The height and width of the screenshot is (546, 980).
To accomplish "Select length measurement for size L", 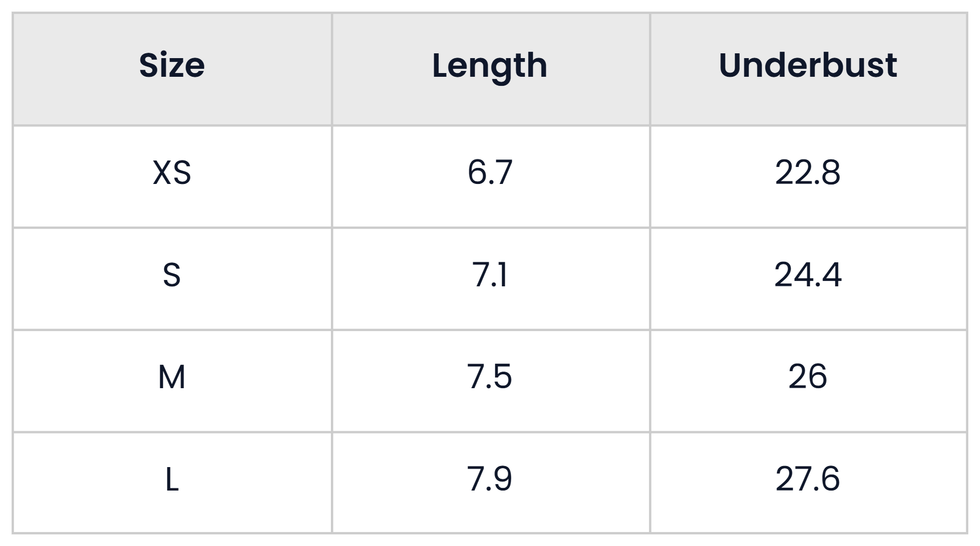I will [490, 479].
